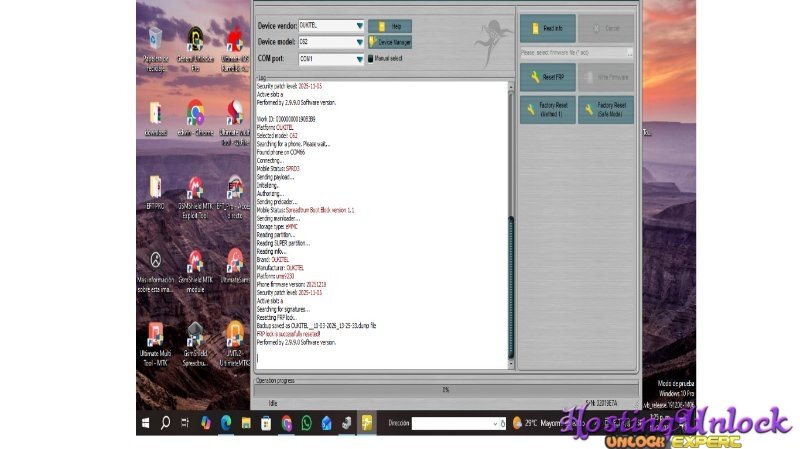Expand the Device model dropdown
The height and width of the screenshot is (449, 800).
(358, 42)
